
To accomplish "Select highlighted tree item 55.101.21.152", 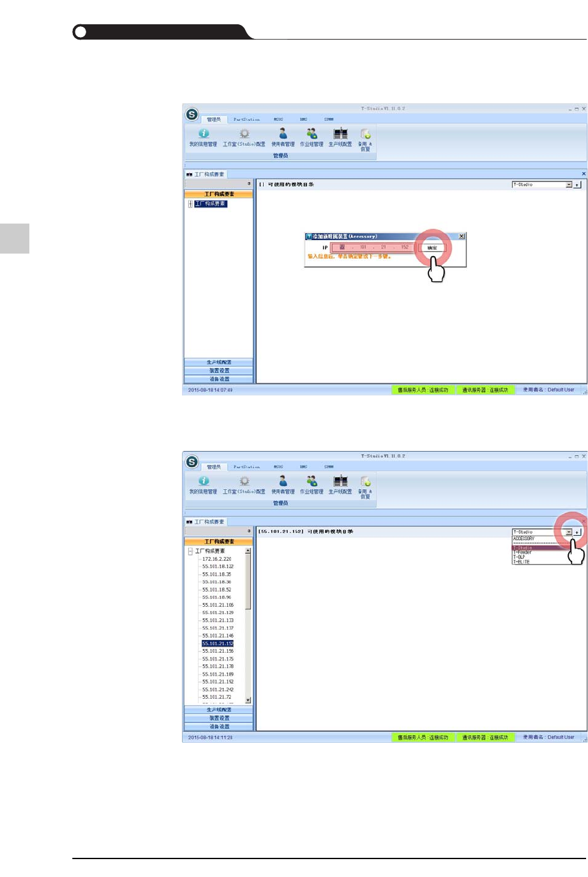I will click(x=218, y=643).
